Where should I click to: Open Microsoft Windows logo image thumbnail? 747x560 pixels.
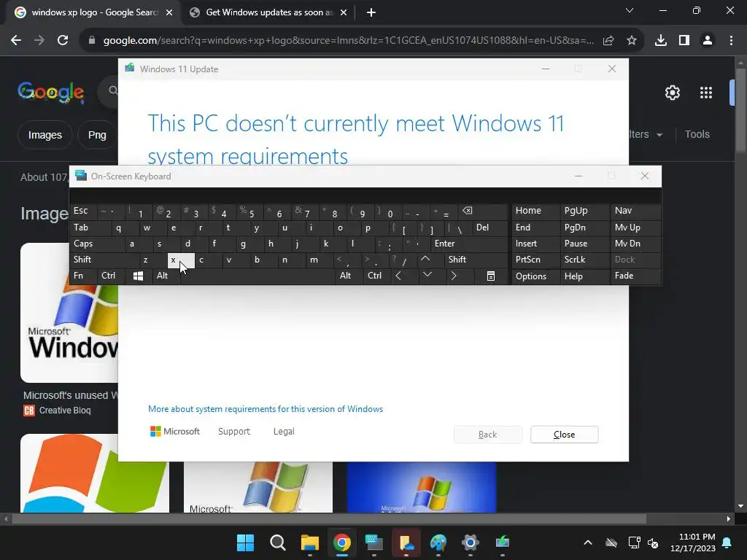coord(69,313)
